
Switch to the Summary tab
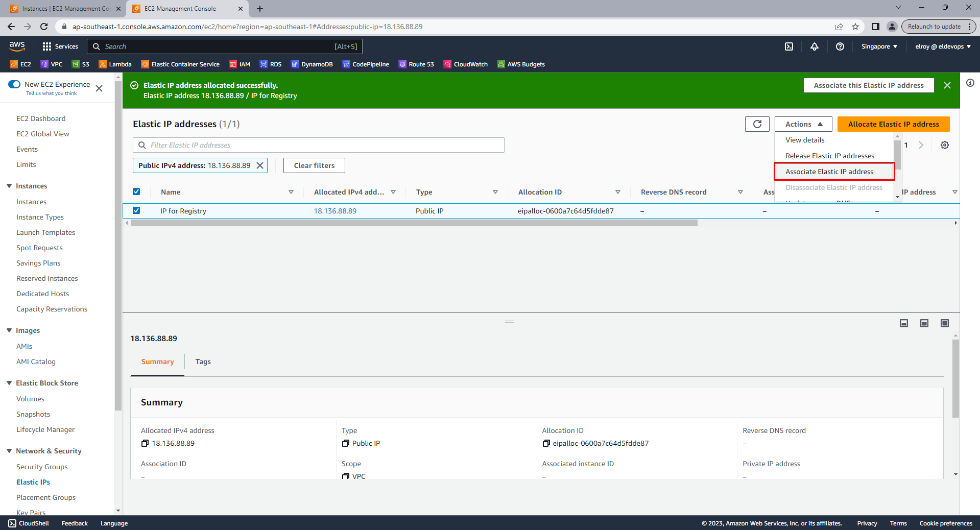pyautogui.click(x=157, y=362)
